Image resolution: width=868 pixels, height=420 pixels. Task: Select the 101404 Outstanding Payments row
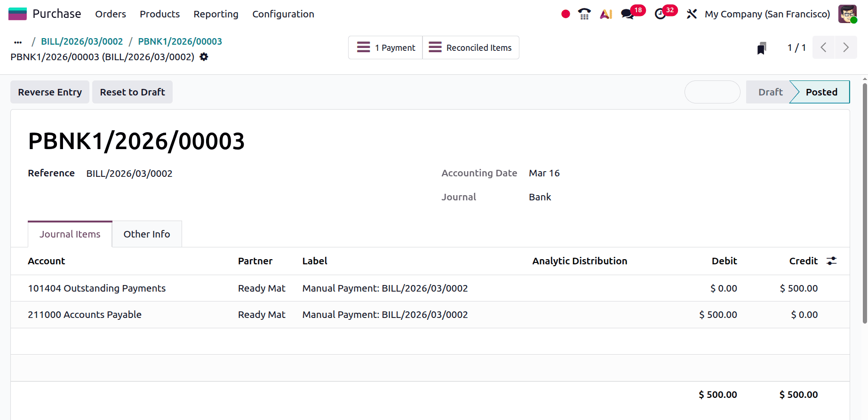pyautogui.click(x=430, y=288)
